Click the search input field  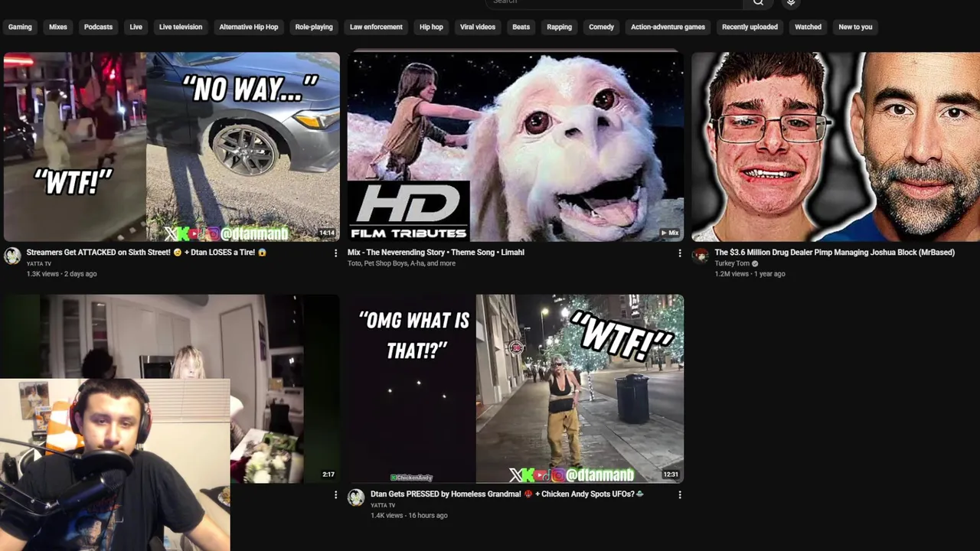[614, 2]
